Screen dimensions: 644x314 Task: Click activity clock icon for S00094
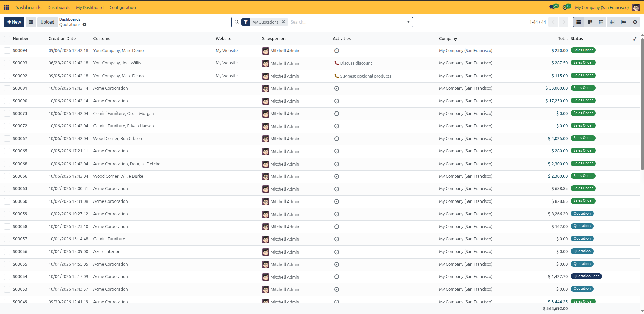coord(337,51)
